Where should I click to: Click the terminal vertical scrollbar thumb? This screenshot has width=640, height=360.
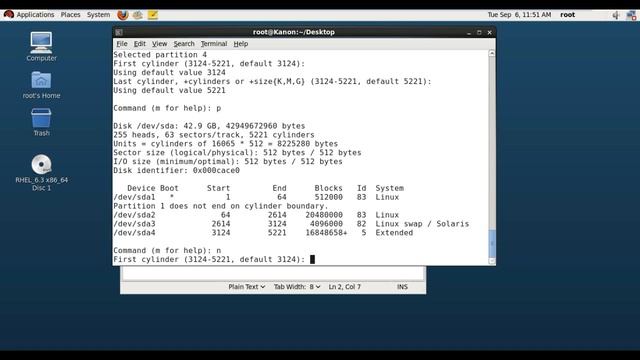492,243
